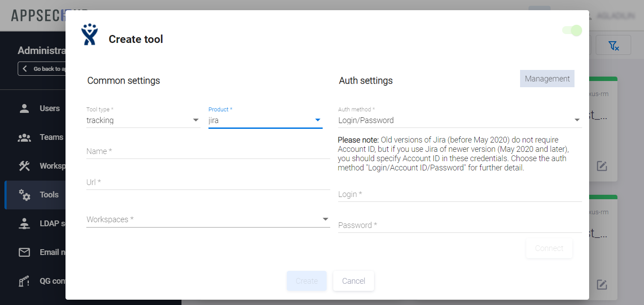Click the Teams group icon in sidebar
644x305 pixels.
24,137
